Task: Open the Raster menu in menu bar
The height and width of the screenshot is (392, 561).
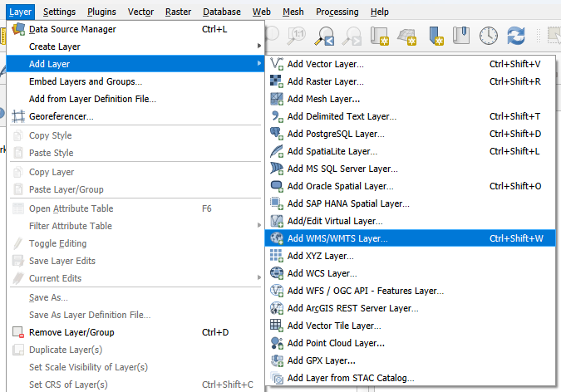Action: (178, 12)
